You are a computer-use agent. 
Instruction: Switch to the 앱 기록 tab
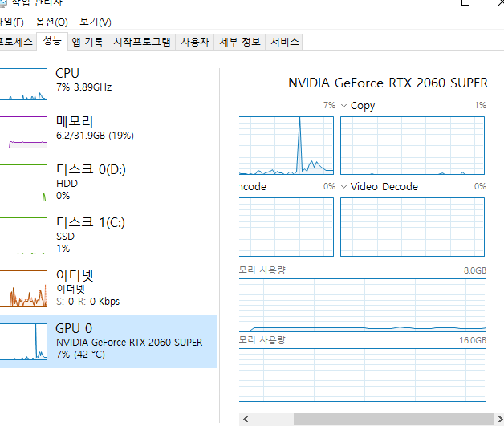[87, 42]
